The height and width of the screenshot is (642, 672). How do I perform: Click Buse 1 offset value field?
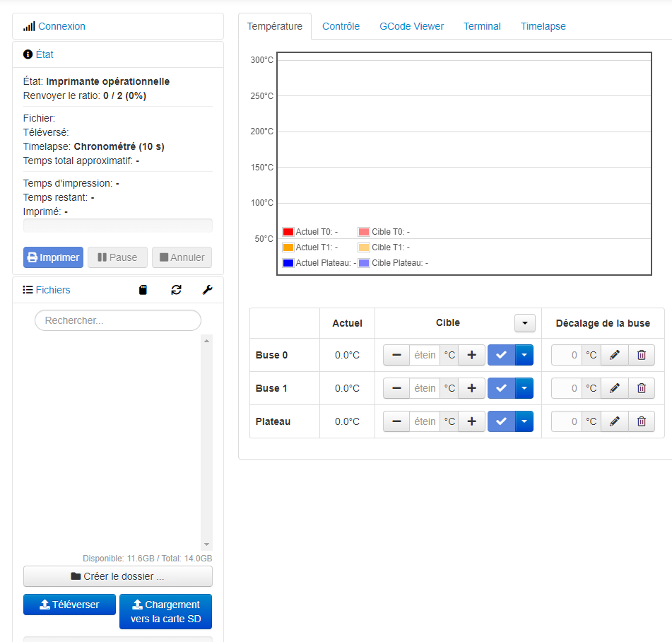567,388
